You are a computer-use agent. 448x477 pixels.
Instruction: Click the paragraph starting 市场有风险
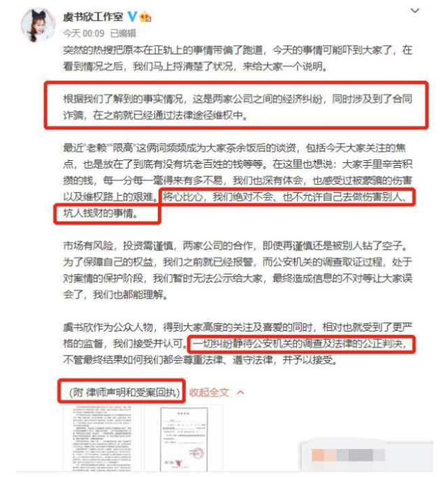237,270
